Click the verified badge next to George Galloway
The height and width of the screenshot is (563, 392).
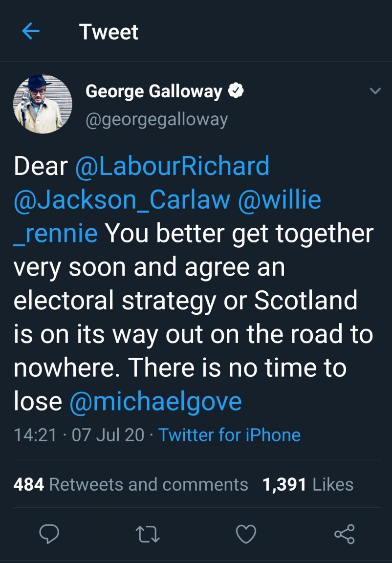point(237,91)
